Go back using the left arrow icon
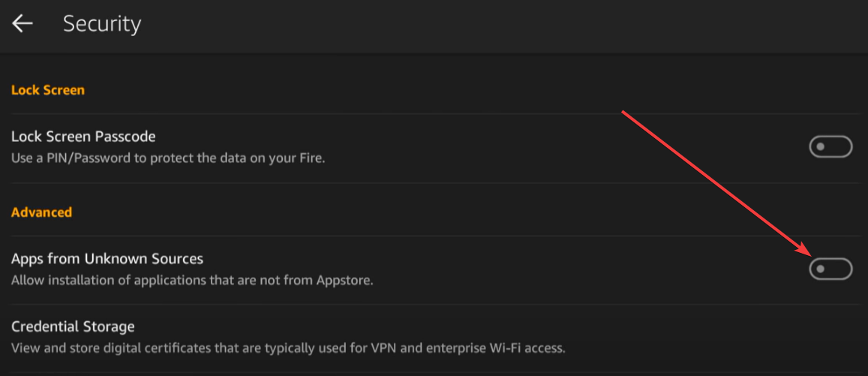Image resolution: width=868 pixels, height=376 pixels. point(23,23)
